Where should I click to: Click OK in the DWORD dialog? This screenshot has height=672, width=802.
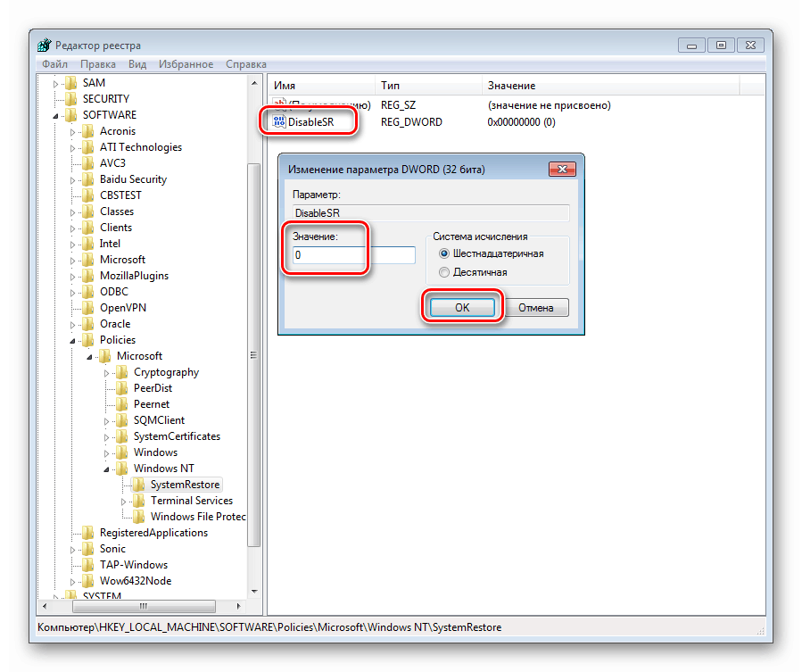462,308
